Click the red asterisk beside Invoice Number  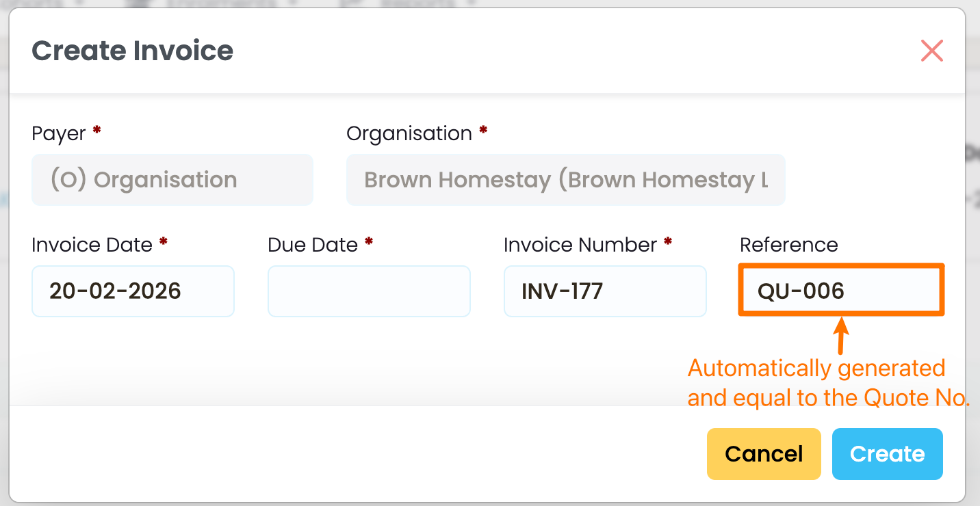click(x=668, y=241)
